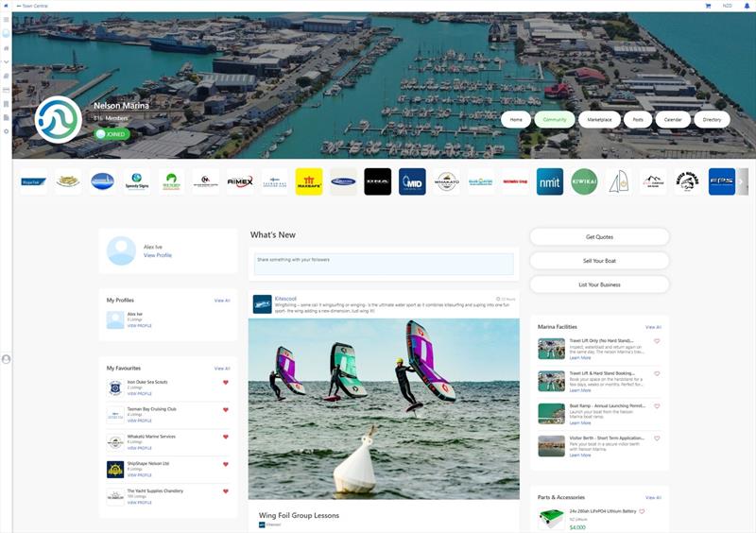The width and height of the screenshot is (756, 533).
Task: Switch to the Community tab
Action: [x=555, y=120]
